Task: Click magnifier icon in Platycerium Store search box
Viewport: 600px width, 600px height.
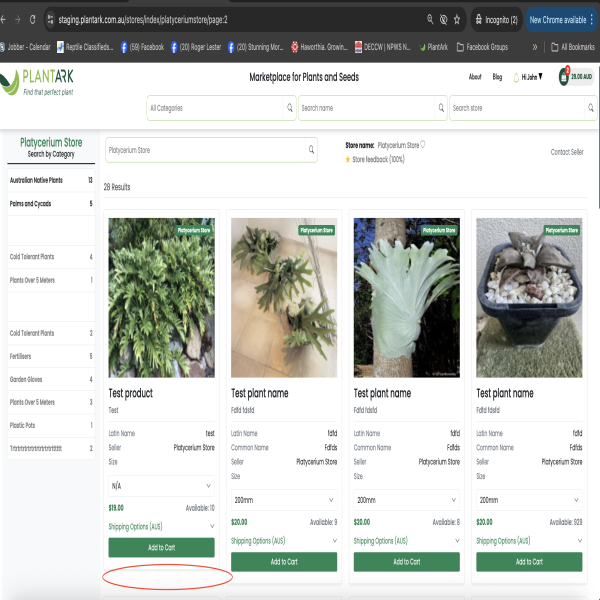Action: point(310,150)
